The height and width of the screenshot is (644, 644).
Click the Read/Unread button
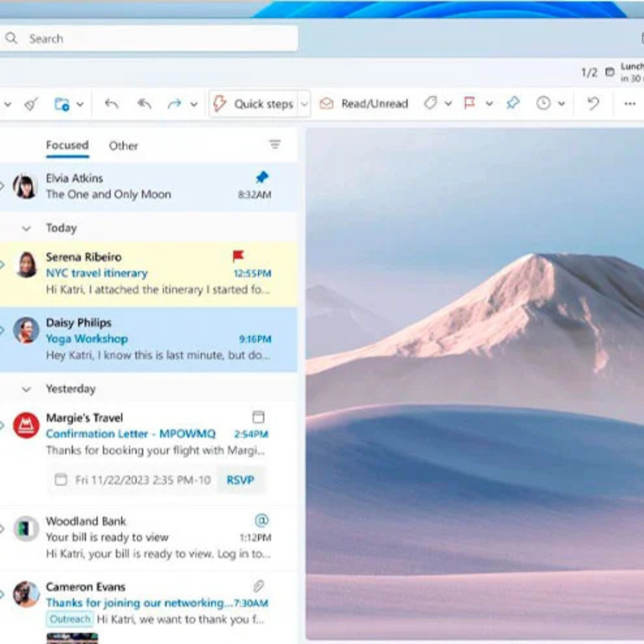click(x=365, y=104)
